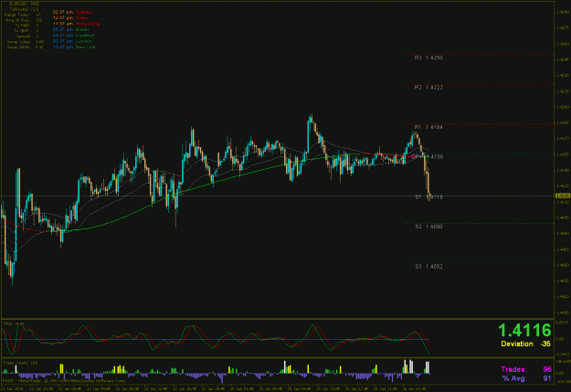Click the Swap Short info line
Image resolution: width=571 pixels, height=392 pixels.
point(26,47)
